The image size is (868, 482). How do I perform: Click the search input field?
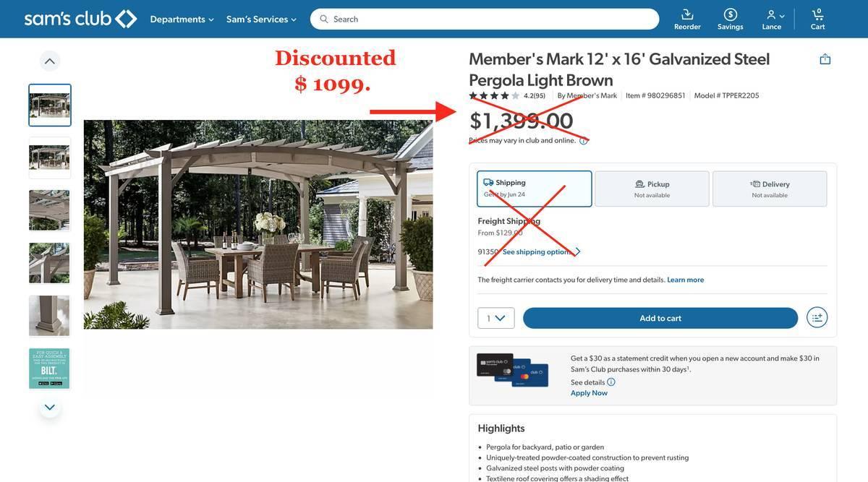point(485,19)
